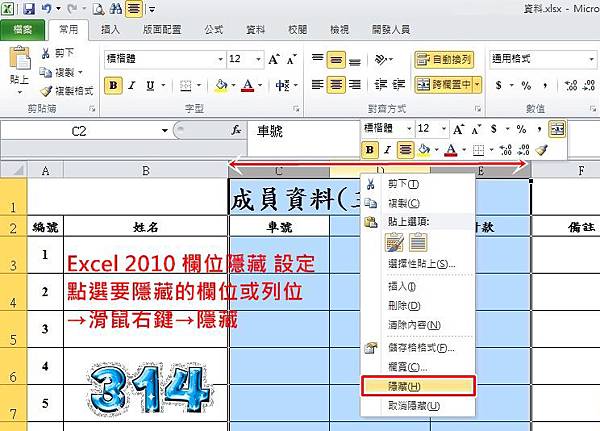The height and width of the screenshot is (431, 600).
Task: Toggle Underline in ribbon font group
Action: tap(150, 85)
